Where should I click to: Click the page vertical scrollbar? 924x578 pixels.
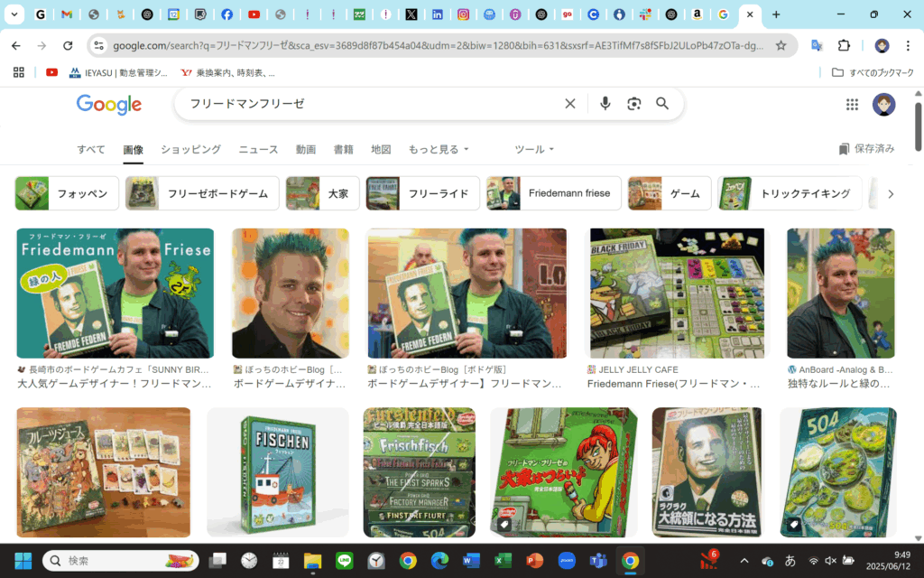[x=918, y=126]
